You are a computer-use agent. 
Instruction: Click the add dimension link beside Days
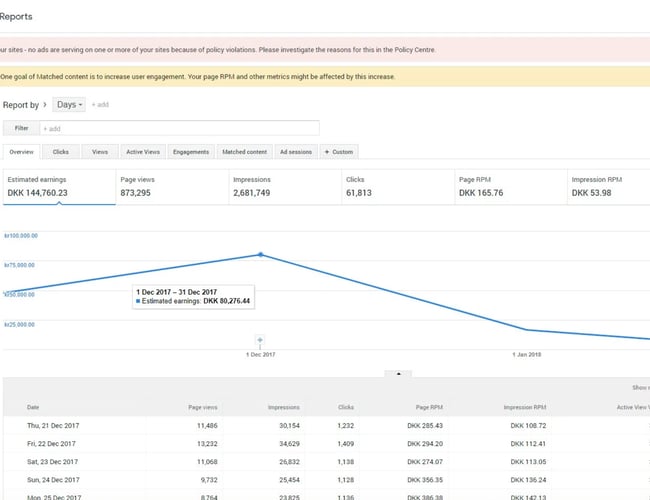tap(101, 105)
